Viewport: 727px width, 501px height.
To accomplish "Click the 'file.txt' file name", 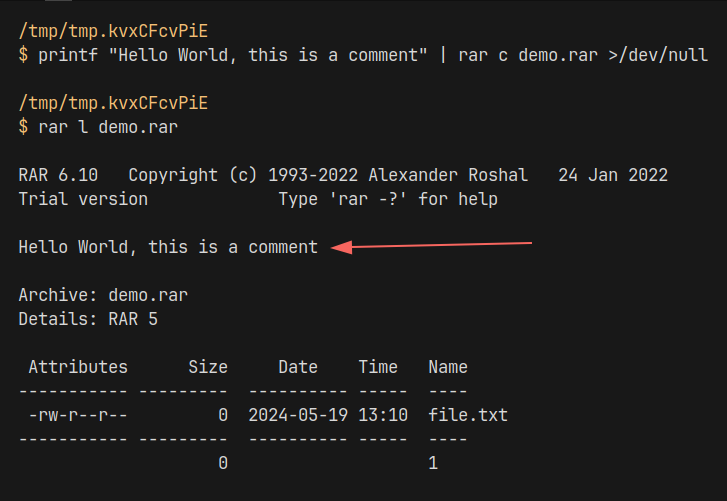I will (468, 414).
